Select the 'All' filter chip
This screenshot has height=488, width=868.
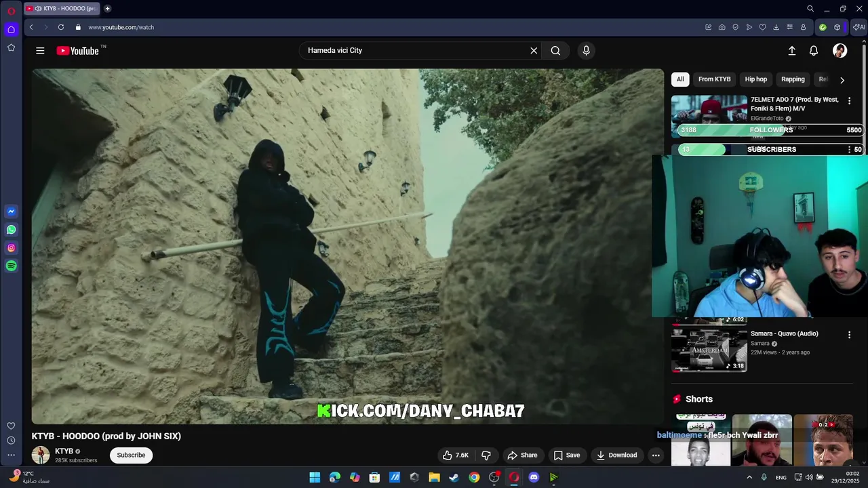[680, 79]
